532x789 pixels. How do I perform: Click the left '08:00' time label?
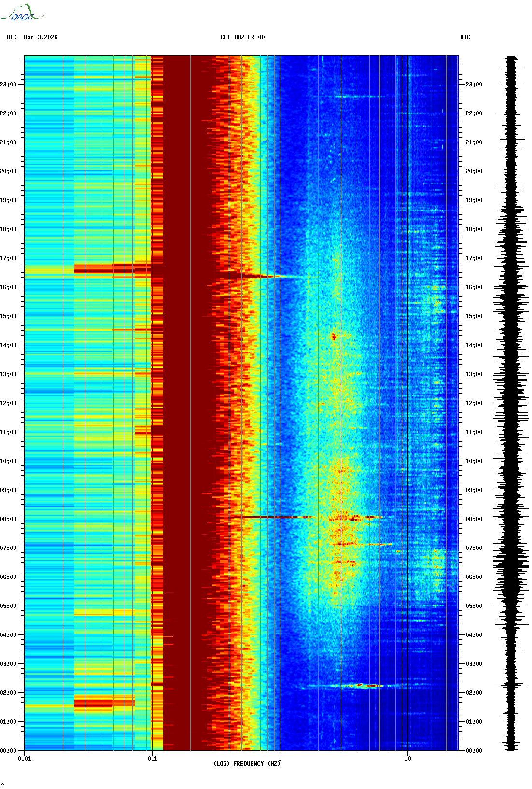(8, 519)
